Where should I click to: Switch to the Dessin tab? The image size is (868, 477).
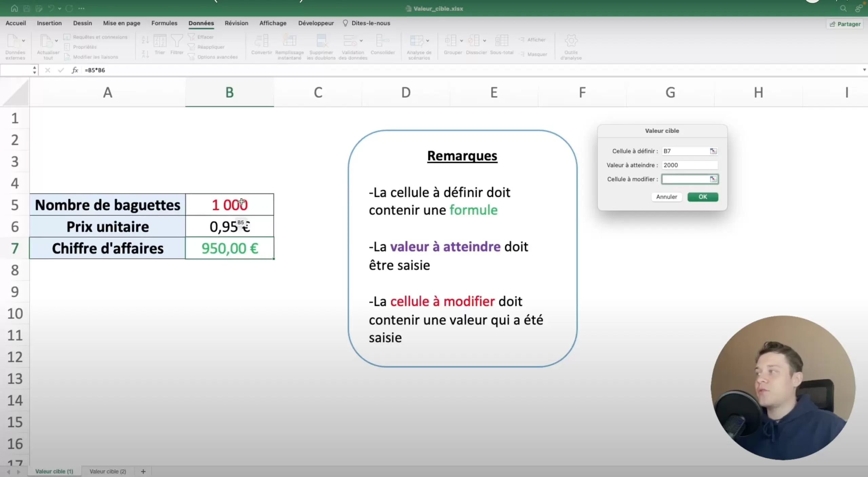[x=82, y=23]
